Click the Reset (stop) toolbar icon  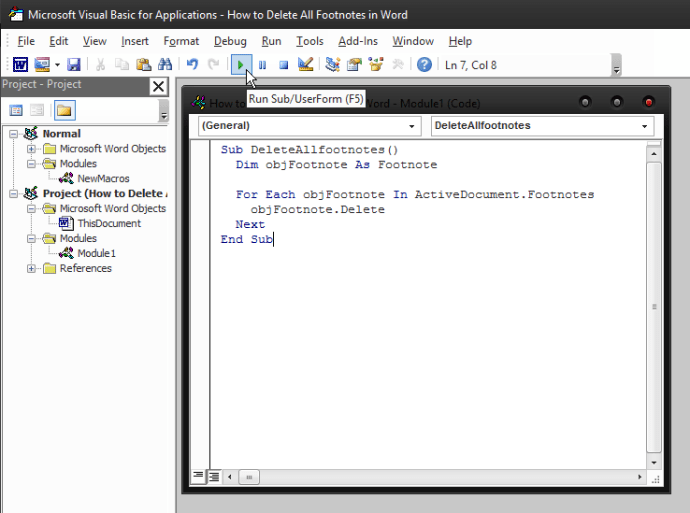coord(283,65)
